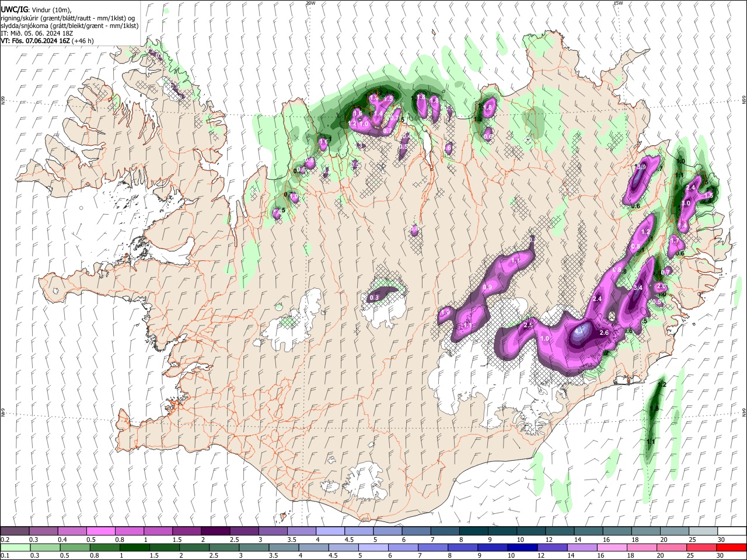Click lower legend row deep blue swatch labeled 10
The height and width of the screenshot is (560, 747).
[x=522, y=547]
